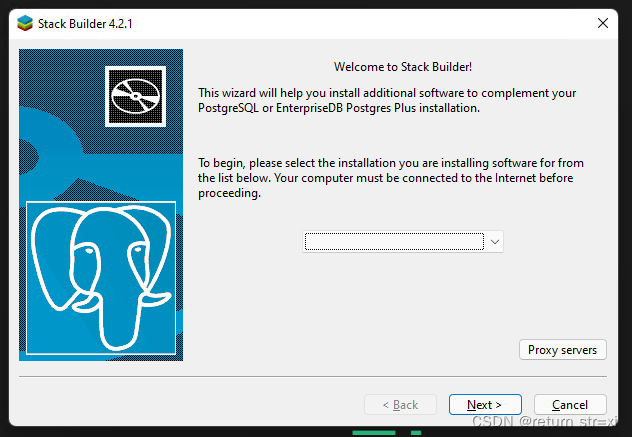632x437 pixels.
Task: Click the disc icon in the banner
Action: coord(135,96)
